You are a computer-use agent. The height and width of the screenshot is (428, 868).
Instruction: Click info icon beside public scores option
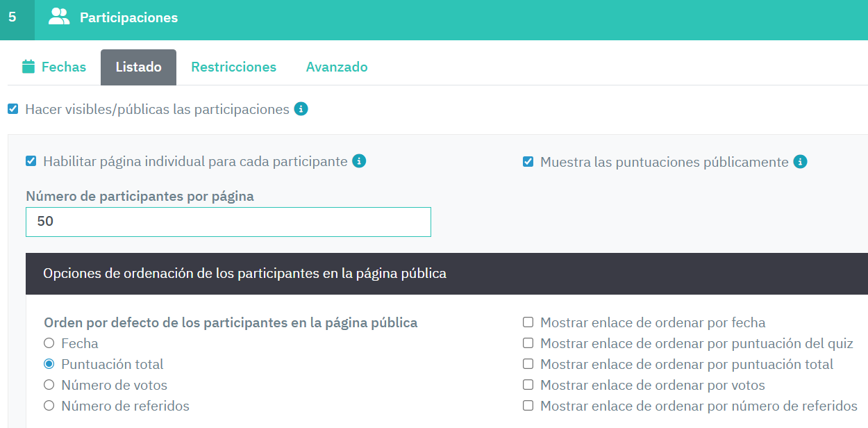pyautogui.click(x=800, y=162)
